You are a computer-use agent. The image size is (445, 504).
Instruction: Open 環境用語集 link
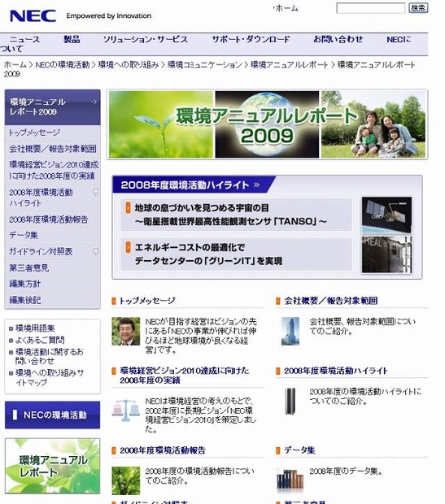click(35, 328)
